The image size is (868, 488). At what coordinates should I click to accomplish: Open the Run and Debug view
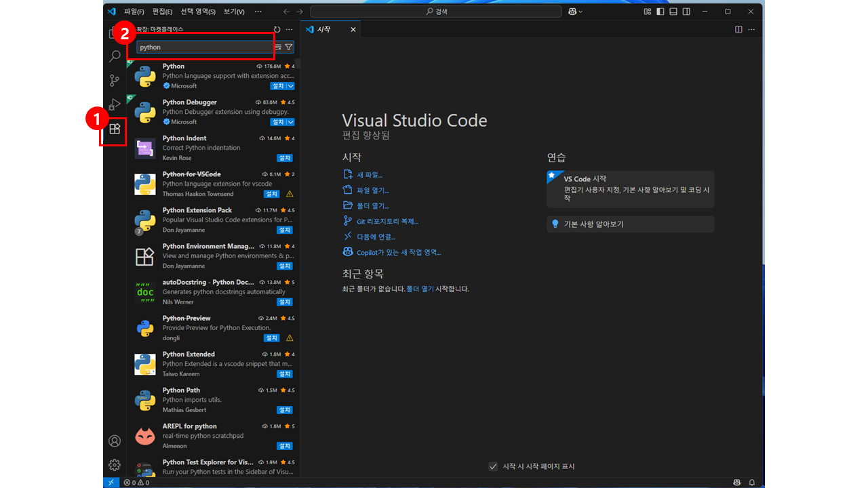tap(115, 104)
